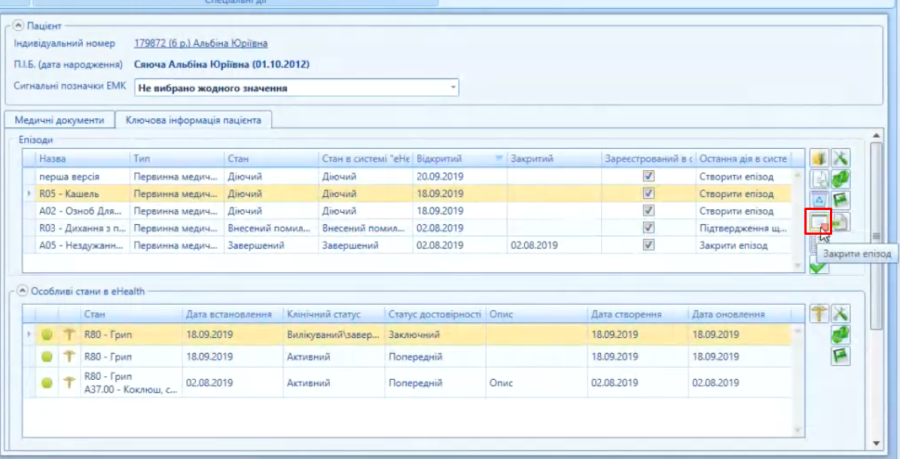Click patient name Сяюча Альбіна Юріївна
Screen dimensions: 900x459
coord(222,64)
